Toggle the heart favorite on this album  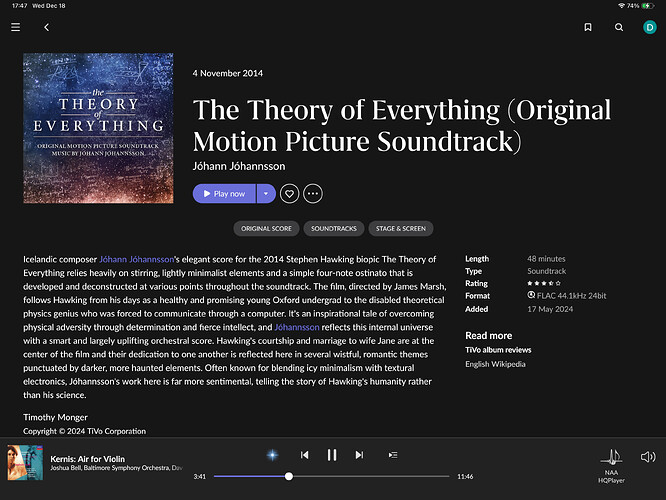289,194
